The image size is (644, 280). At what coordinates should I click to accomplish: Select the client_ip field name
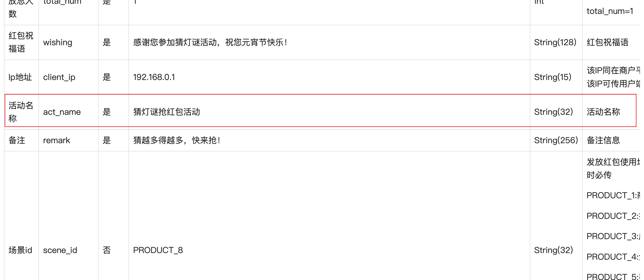tap(59, 77)
